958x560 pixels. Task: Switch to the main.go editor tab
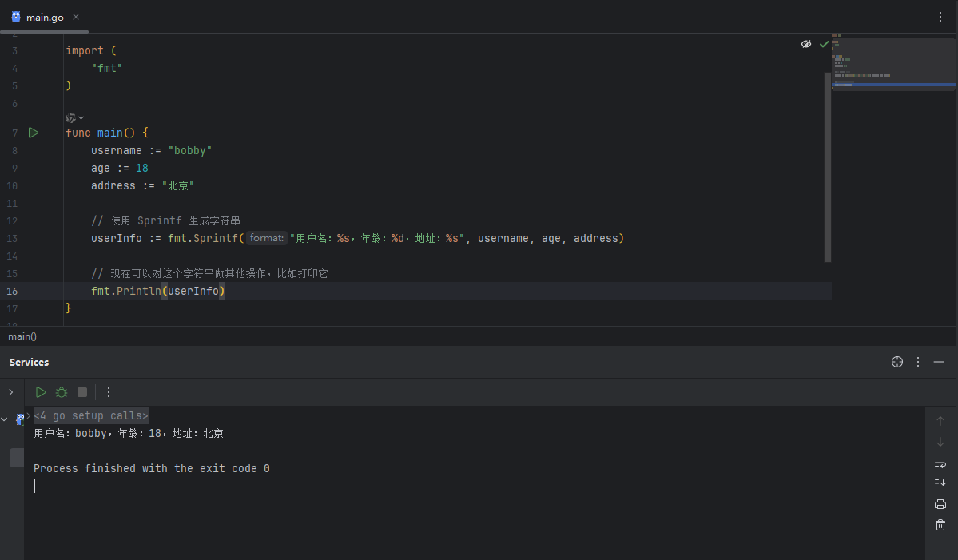[x=45, y=17]
